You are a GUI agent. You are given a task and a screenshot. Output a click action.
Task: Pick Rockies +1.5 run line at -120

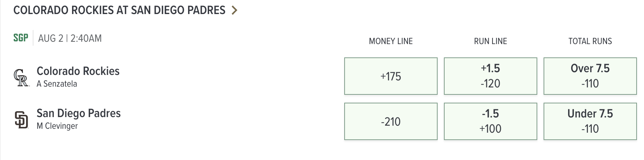[491, 76]
